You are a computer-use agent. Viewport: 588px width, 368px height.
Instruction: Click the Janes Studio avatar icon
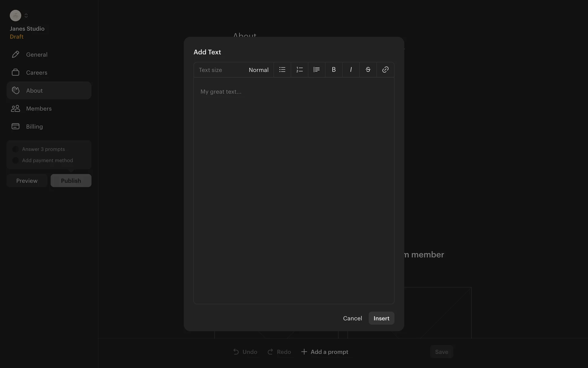(15, 15)
